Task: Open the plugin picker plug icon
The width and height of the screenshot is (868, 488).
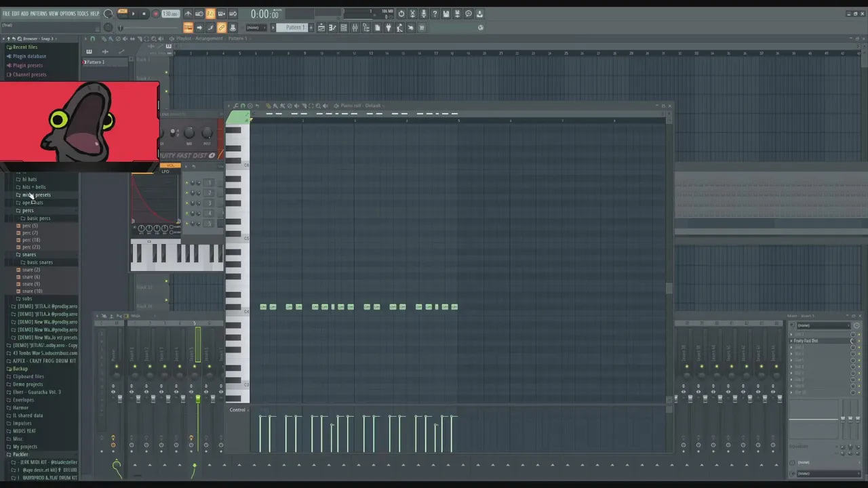Action: (389, 27)
